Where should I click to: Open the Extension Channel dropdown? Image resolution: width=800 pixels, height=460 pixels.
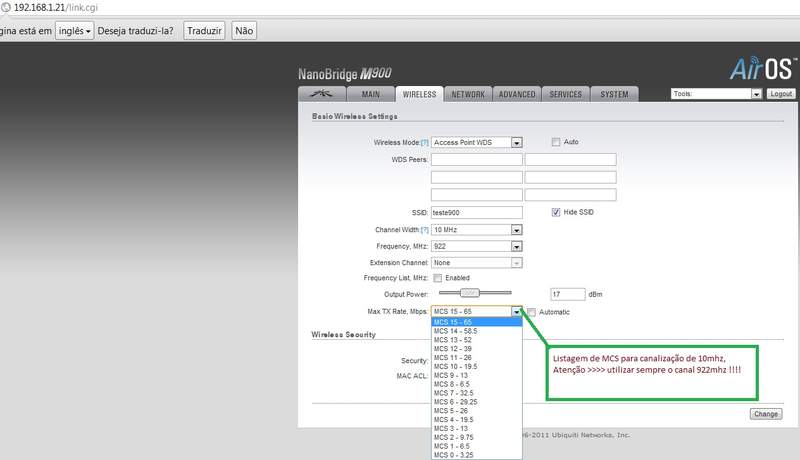(x=477, y=263)
